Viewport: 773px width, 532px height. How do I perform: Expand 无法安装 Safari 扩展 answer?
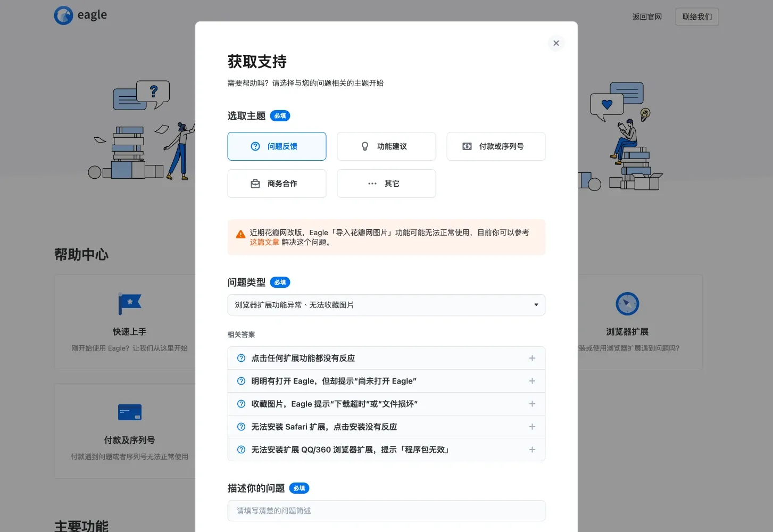pos(386,427)
